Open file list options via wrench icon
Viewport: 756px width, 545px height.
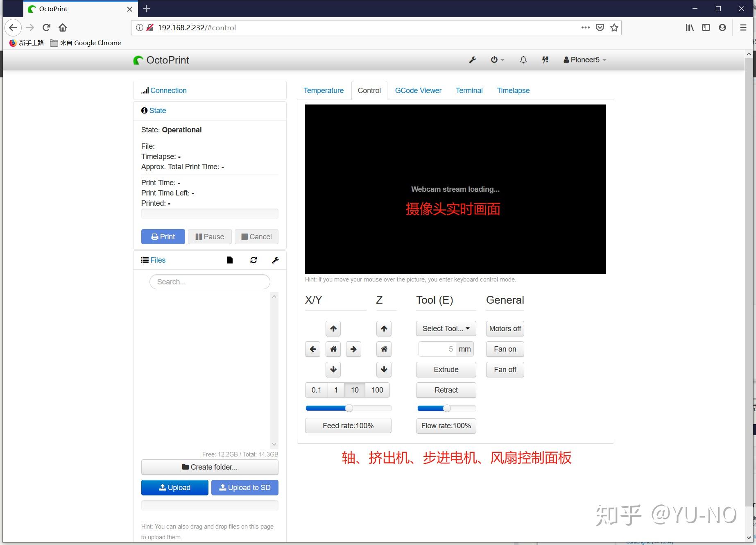275,260
